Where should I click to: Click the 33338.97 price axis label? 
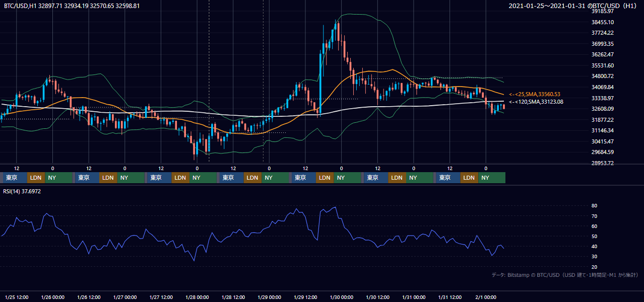[603, 98]
